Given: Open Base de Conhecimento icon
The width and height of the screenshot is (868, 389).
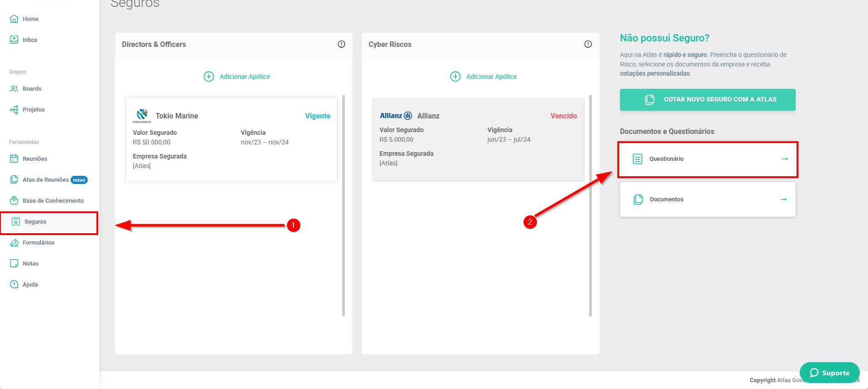Looking at the screenshot, I should tap(14, 201).
